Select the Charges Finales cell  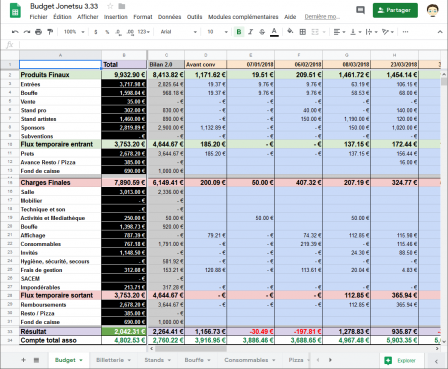60,183
